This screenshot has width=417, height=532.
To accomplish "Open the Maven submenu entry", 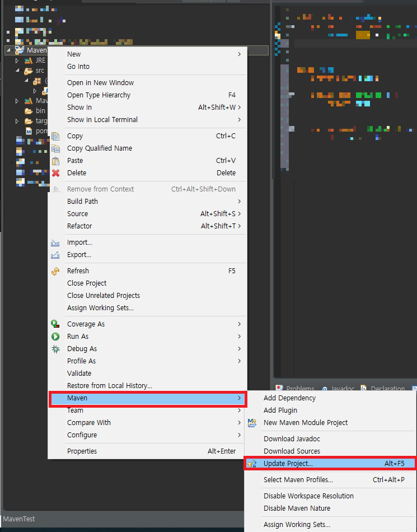I will [x=147, y=398].
